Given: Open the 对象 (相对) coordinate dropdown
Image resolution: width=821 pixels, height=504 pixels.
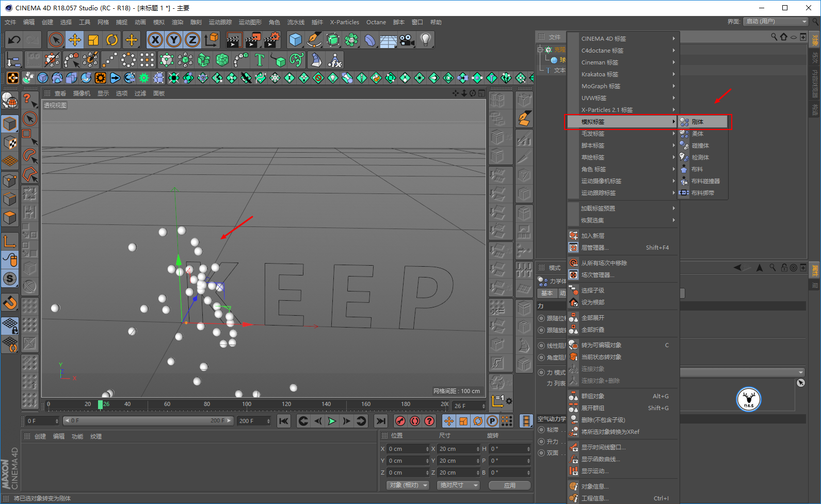Looking at the screenshot, I should pos(408,485).
